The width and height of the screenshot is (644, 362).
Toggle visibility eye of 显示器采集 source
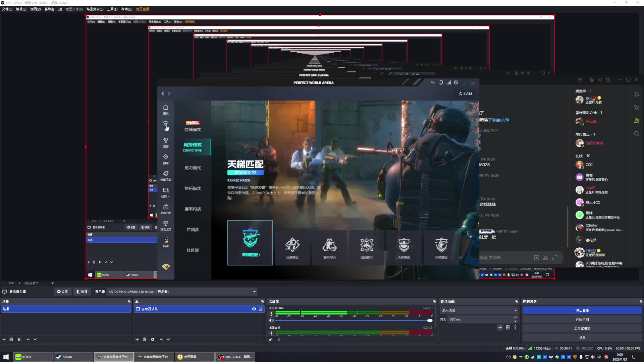(254, 309)
